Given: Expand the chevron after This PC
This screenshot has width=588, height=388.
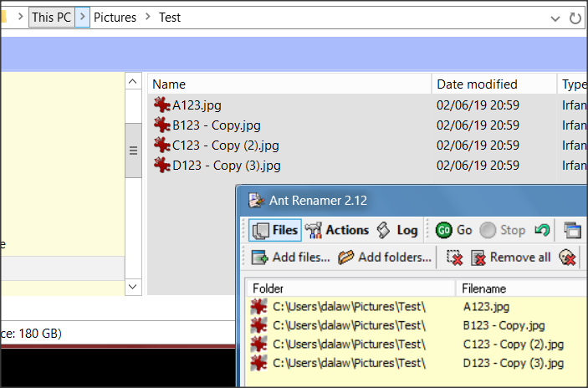Looking at the screenshot, I should (83, 18).
